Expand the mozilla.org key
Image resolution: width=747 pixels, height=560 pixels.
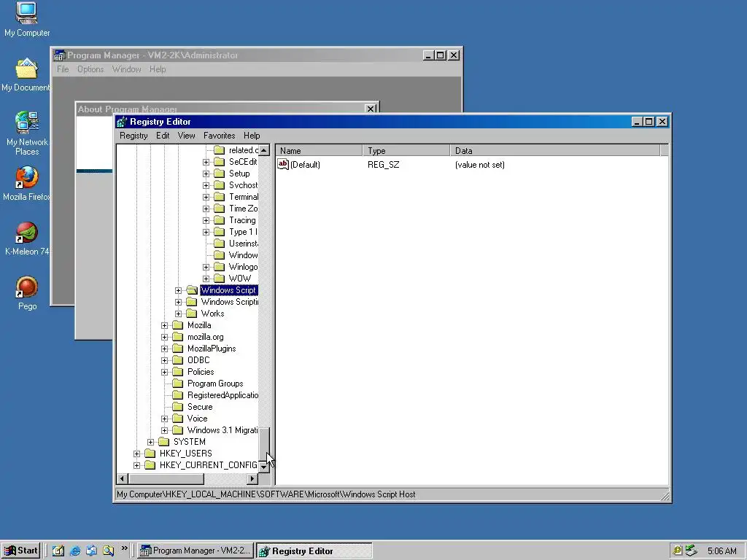click(x=164, y=337)
